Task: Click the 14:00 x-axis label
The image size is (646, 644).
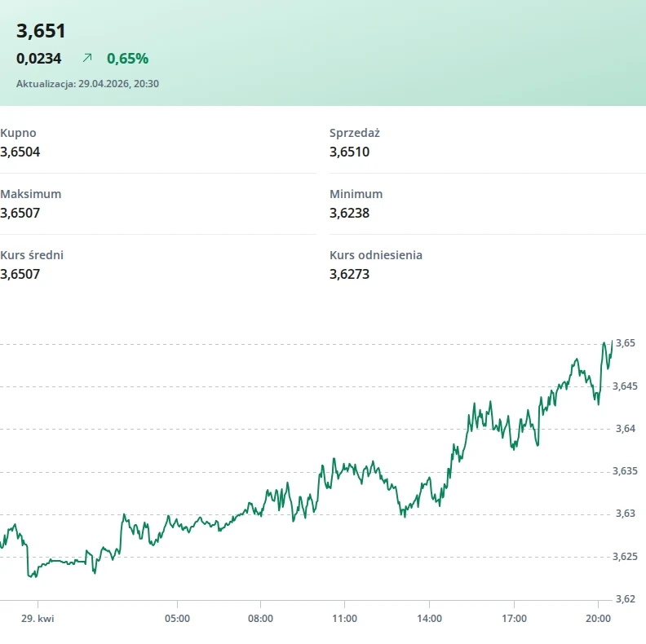Action: [x=429, y=619]
